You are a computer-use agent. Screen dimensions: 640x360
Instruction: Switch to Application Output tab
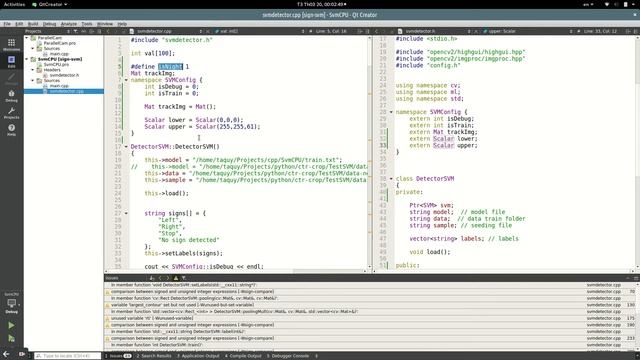click(x=198, y=356)
